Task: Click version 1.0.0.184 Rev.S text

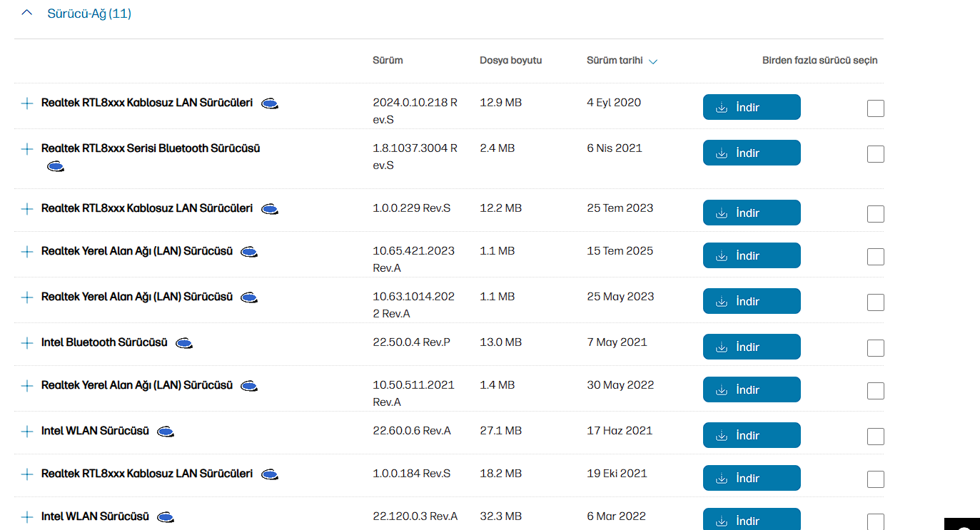Action: tap(412, 474)
